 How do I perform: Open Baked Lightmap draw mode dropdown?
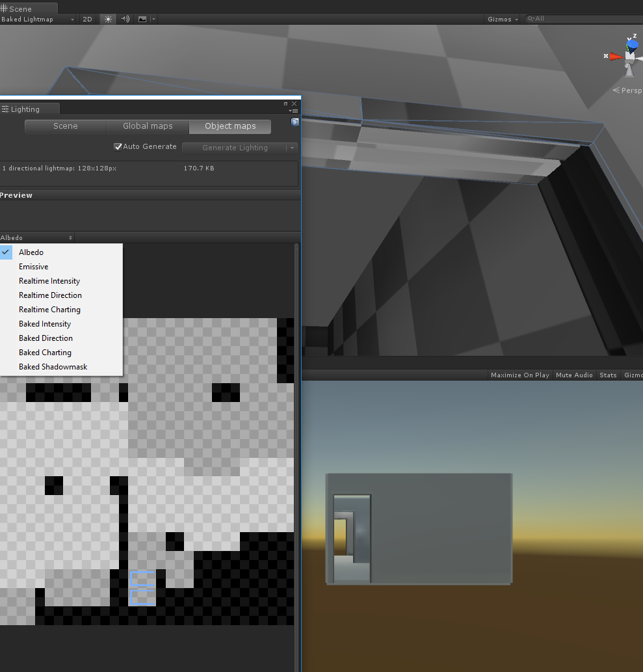point(38,20)
